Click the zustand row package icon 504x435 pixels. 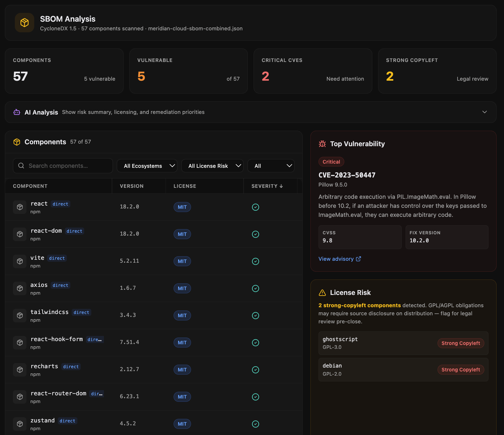20,424
